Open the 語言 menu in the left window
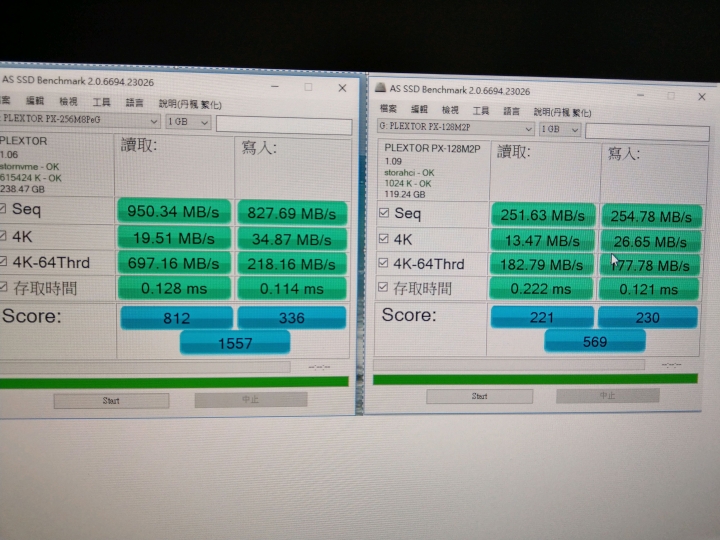Image resolution: width=720 pixels, height=540 pixels. tap(134, 103)
